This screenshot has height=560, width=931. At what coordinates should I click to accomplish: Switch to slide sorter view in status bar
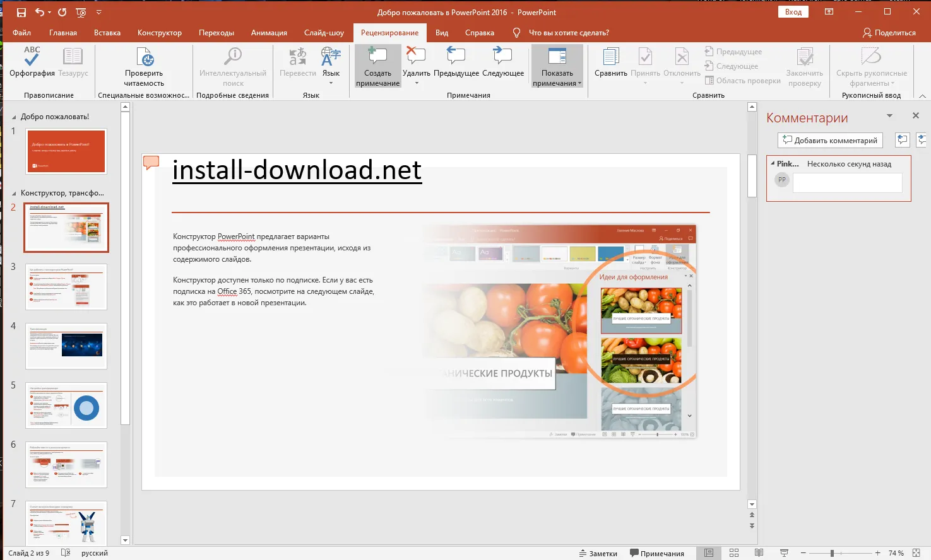(x=734, y=553)
